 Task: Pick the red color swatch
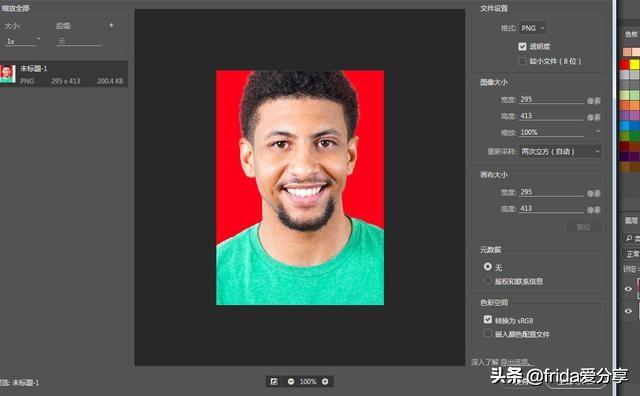[624, 64]
